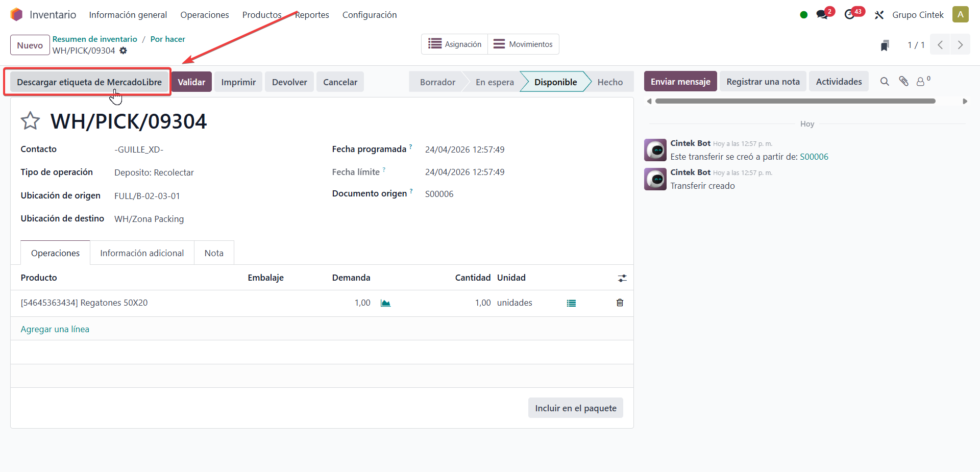Show help tooltip for Fecha programada

point(410,146)
